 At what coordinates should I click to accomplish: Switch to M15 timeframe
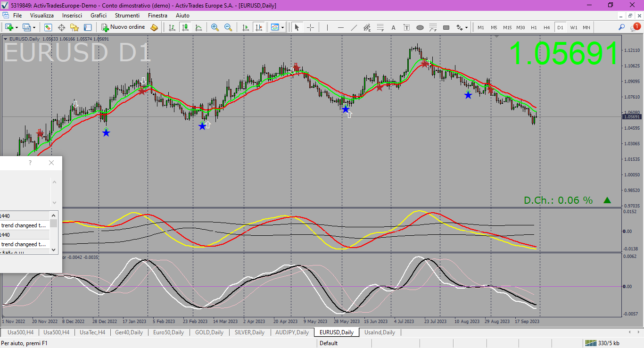coord(507,27)
